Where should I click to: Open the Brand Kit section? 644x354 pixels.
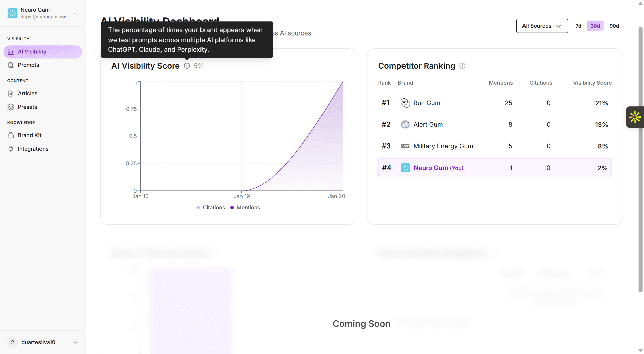tap(29, 135)
